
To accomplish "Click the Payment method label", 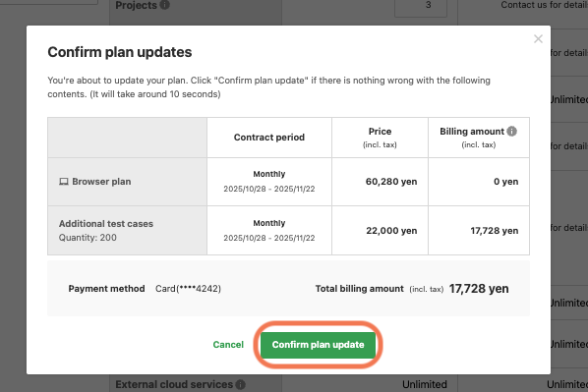I will pyautogui.click(x=106, y=289).
